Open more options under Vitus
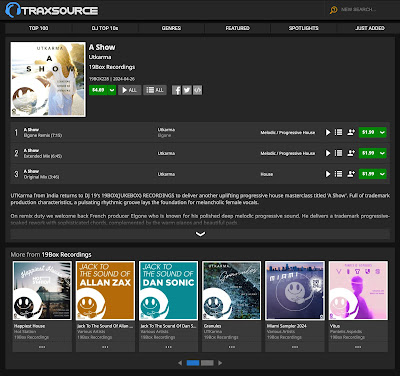Image resolution: width=400 pixels, height=376 pixels. [x=358, y=347]
